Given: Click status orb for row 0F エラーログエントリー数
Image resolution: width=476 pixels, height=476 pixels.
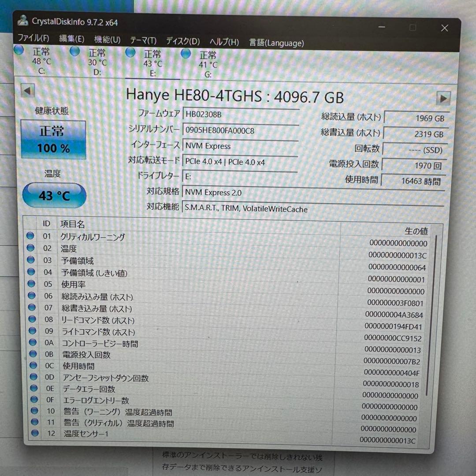Looking at the screenshot, I should point(34,399).
